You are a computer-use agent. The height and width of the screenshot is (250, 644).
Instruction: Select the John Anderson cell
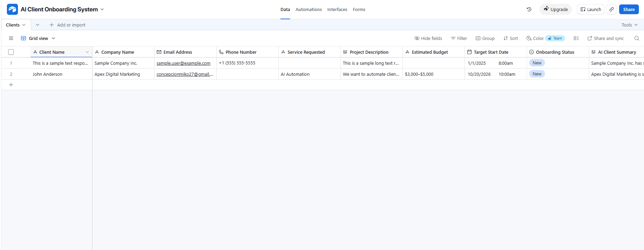[x=61, y=74]
